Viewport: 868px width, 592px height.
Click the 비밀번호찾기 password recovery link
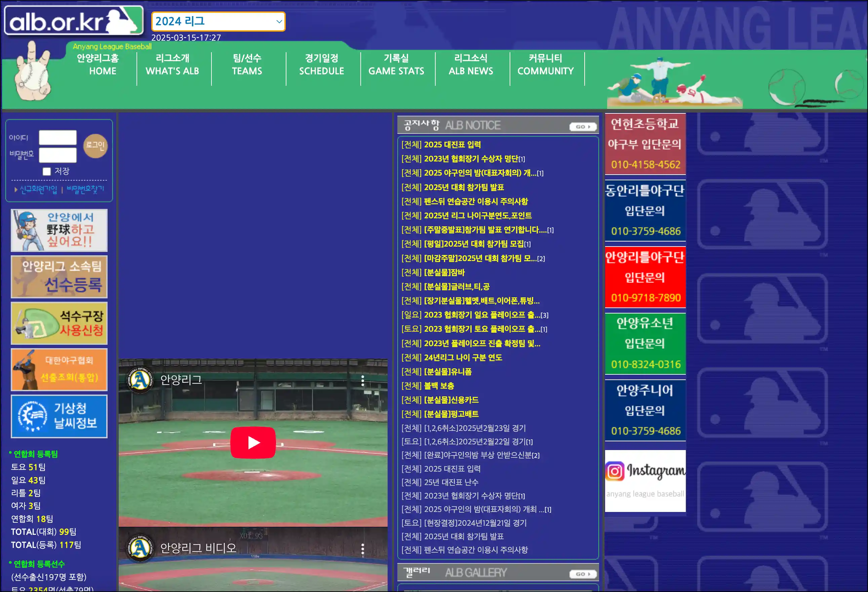85,189
